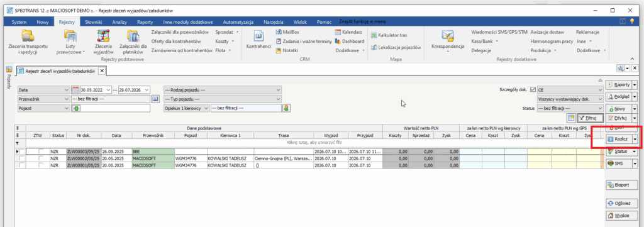Click the Nowy side button
Viewport: 644px width, 227px height.
619,109
